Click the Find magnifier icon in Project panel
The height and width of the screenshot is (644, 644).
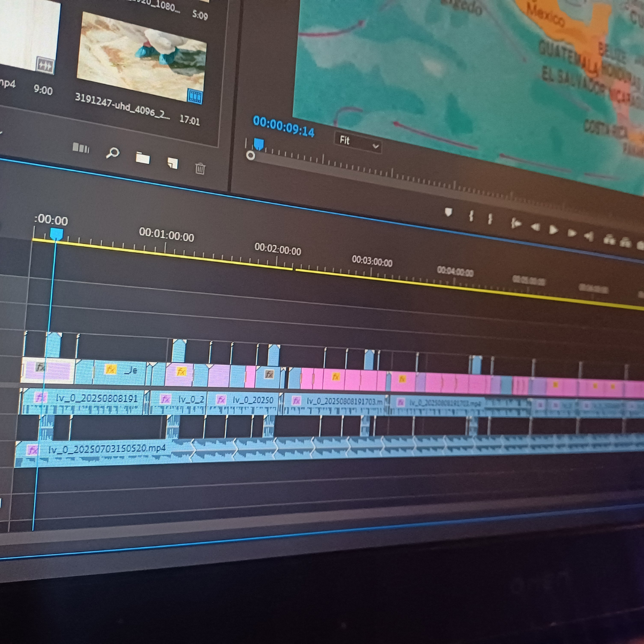112,153
